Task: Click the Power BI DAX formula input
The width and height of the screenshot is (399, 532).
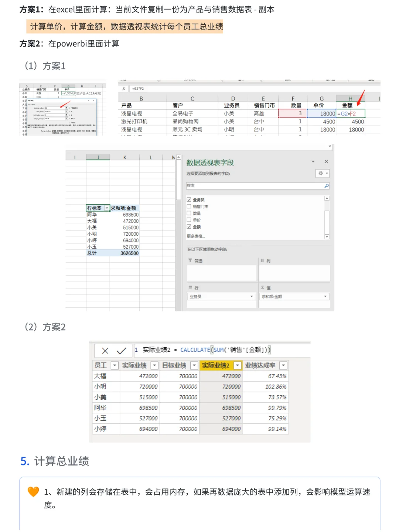Action: pos(222,350)
